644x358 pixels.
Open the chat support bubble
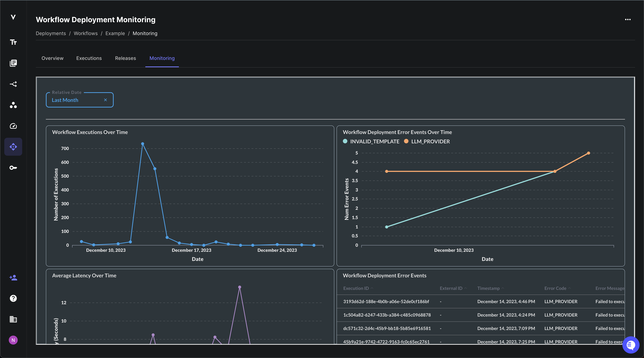(x=631, y=345)
